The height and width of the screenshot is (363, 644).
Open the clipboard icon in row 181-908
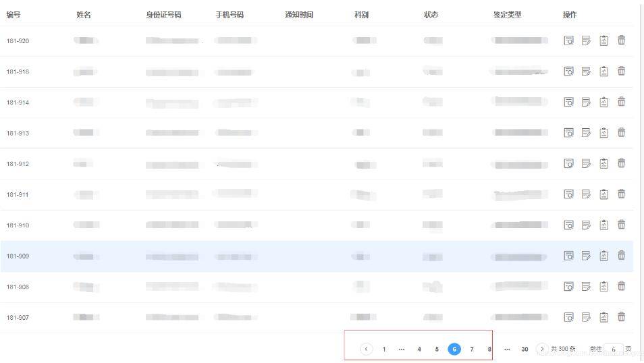(603, 286)
